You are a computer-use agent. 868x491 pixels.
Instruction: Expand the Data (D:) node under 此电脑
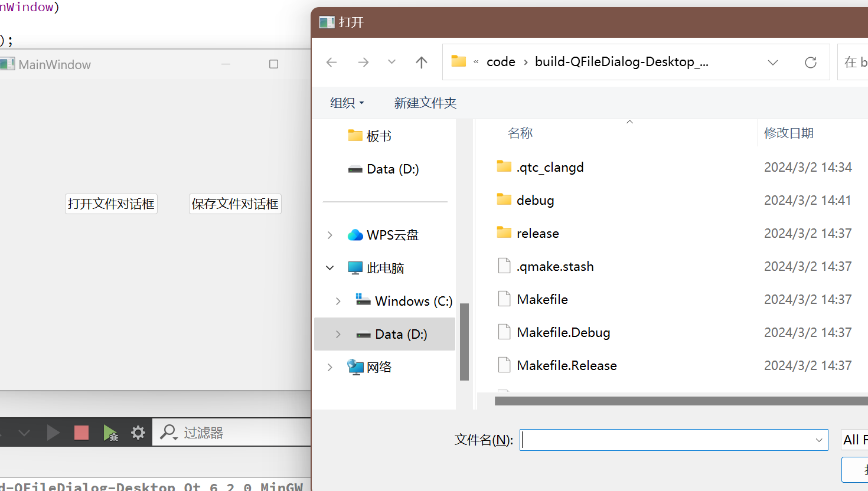[338, 334]
